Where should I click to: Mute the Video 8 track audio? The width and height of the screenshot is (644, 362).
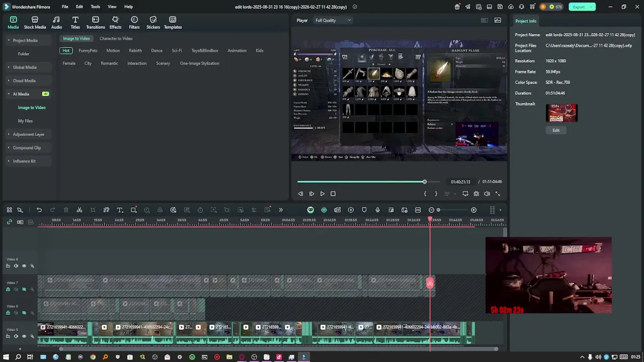(16, 266)
